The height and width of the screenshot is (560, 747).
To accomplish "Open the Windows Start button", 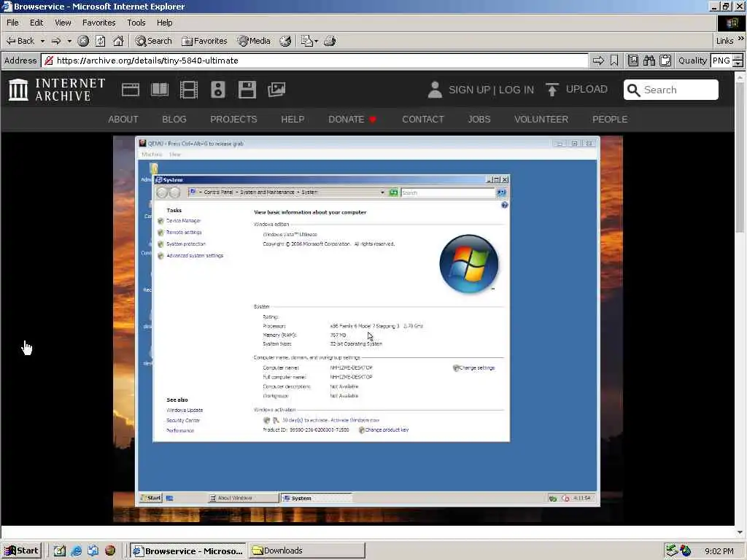I will (21, 551).
